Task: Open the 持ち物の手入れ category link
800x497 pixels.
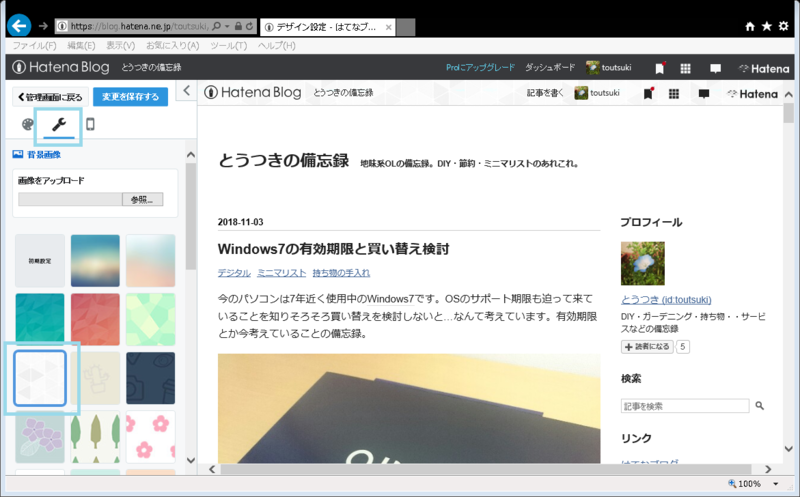Action: point(341,273)
